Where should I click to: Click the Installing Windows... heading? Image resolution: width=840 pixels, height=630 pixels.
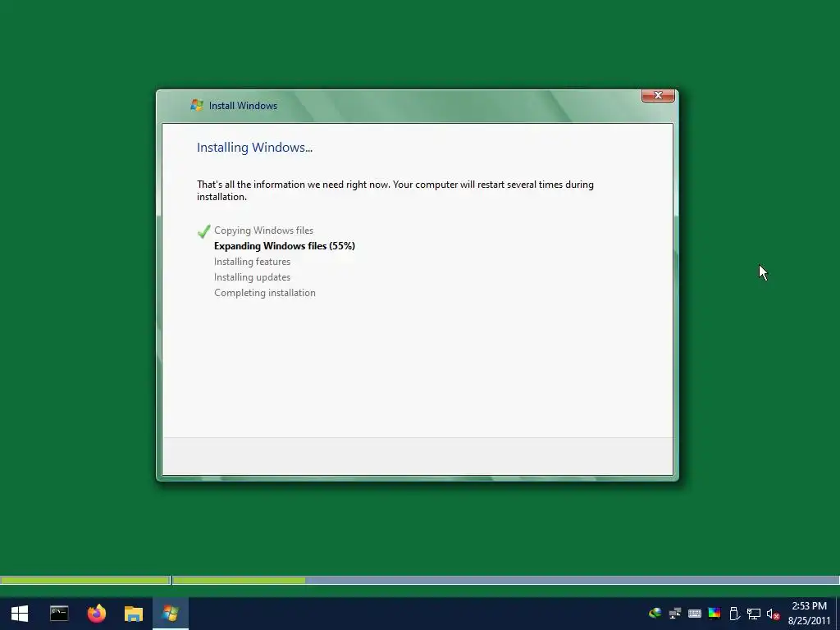[x=254, y=148]
